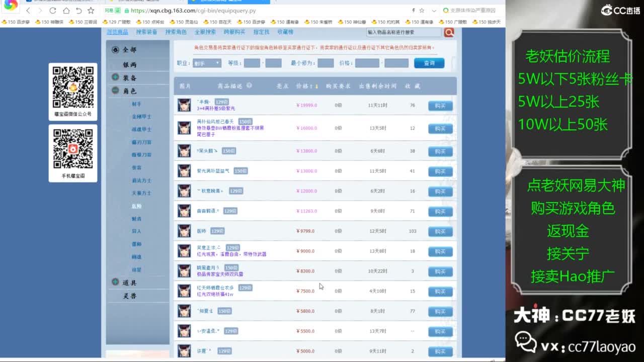Click the lightning speed-mode icon in address bar
644x362 pixels.
tap(414, 11)
